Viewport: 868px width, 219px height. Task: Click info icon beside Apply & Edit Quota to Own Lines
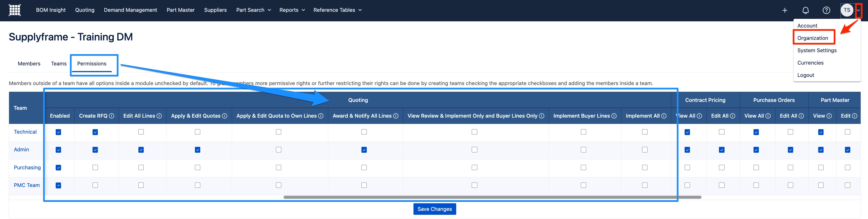pos(321,116)
